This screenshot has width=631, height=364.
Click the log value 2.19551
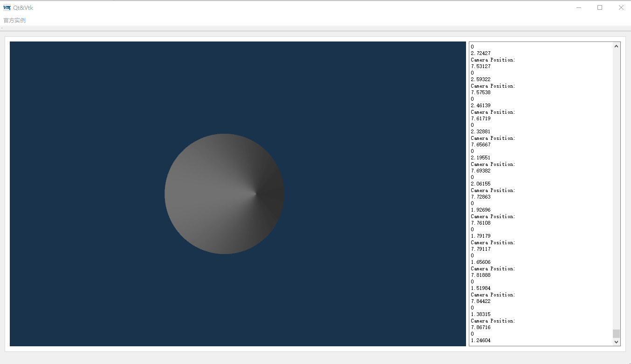point(480,158)
